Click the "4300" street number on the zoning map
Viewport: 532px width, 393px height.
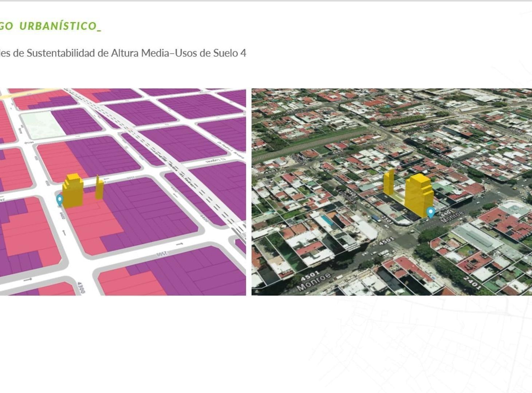point(81,287)
